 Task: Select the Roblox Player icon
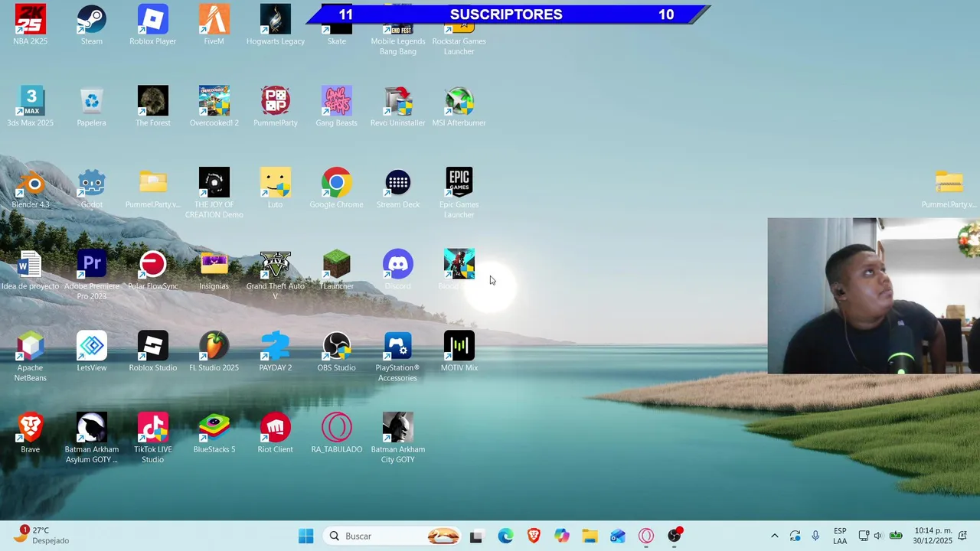click(x=153, y=21)
